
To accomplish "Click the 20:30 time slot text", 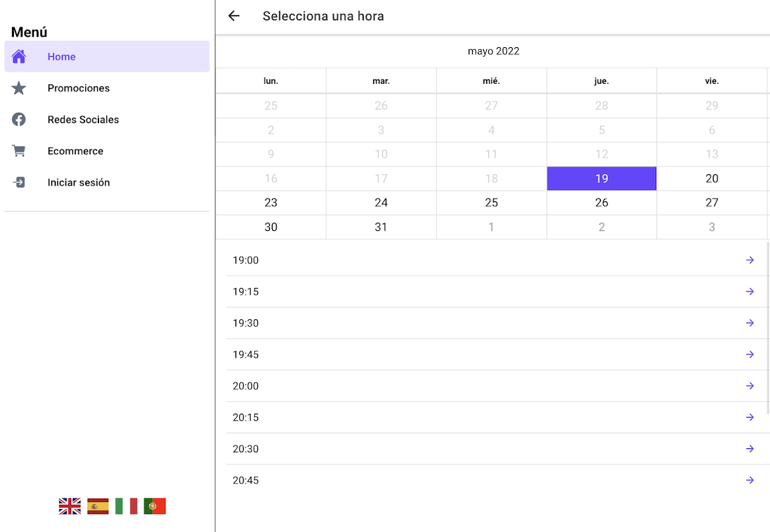I will tap(245, 449).
